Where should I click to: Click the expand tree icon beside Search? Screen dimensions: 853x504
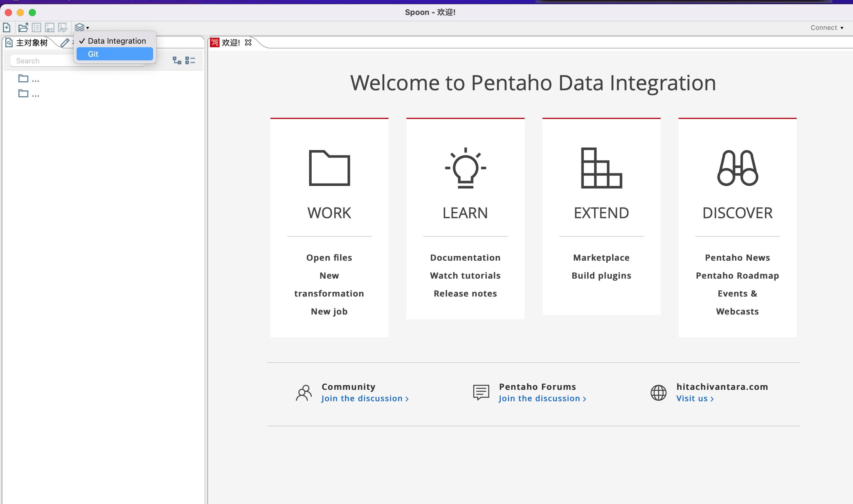(177, 60)
